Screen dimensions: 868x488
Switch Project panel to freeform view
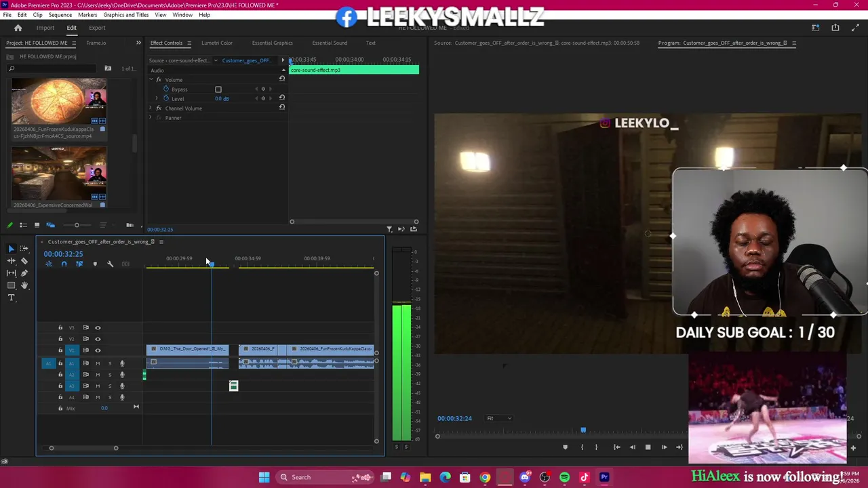[x=51, y=225]
